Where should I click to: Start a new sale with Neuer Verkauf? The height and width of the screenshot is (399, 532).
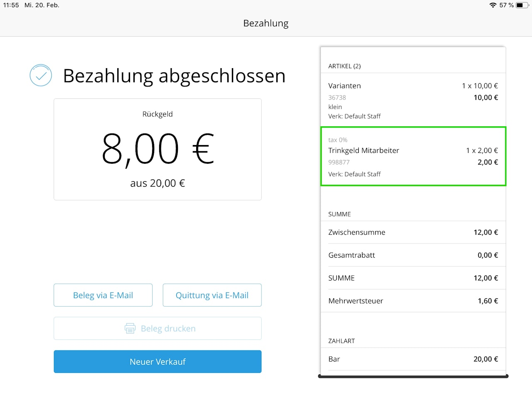[x=158, y=362]
